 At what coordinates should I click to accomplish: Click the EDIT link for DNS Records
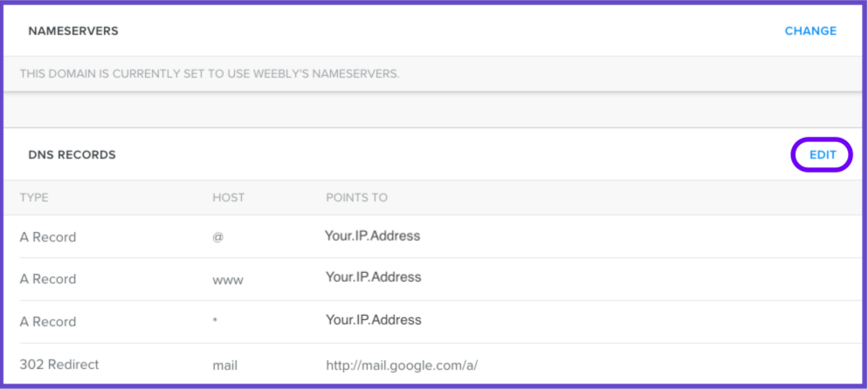(823, 155)
